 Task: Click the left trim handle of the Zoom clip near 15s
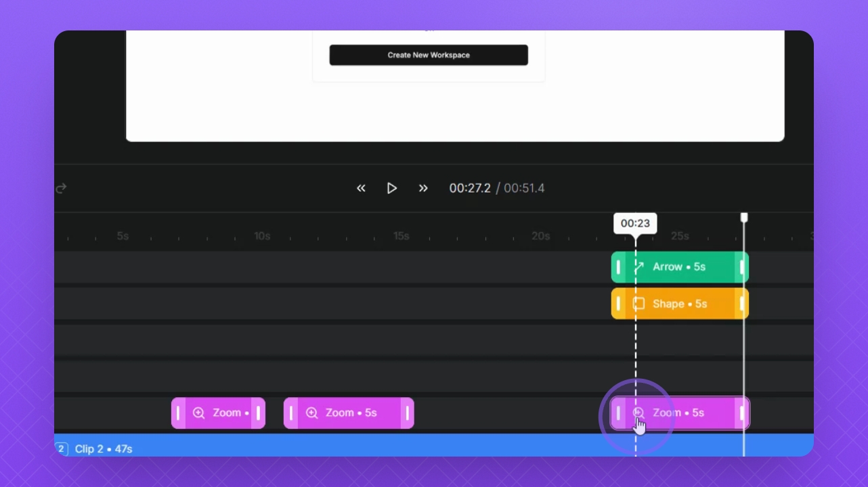[291, 413]
